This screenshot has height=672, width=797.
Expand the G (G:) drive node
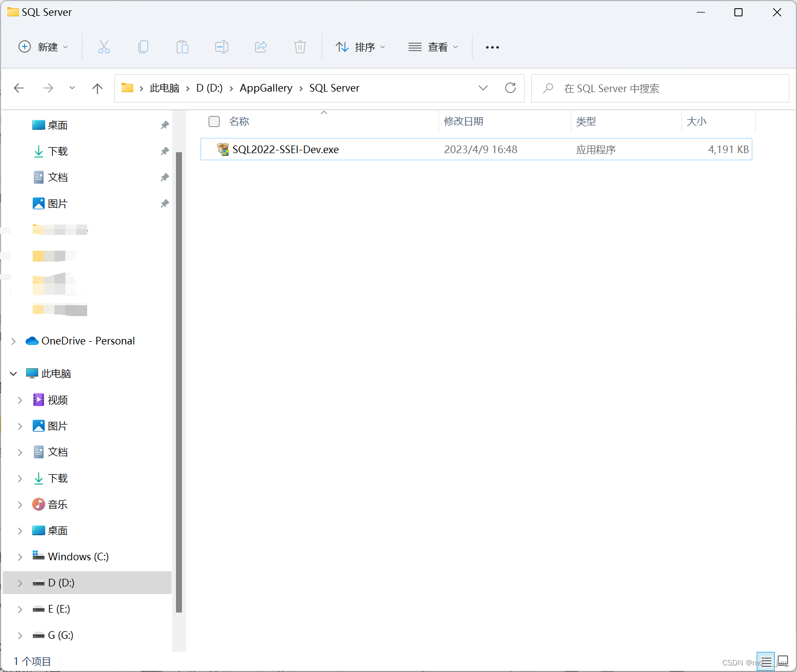click(20, 635)
